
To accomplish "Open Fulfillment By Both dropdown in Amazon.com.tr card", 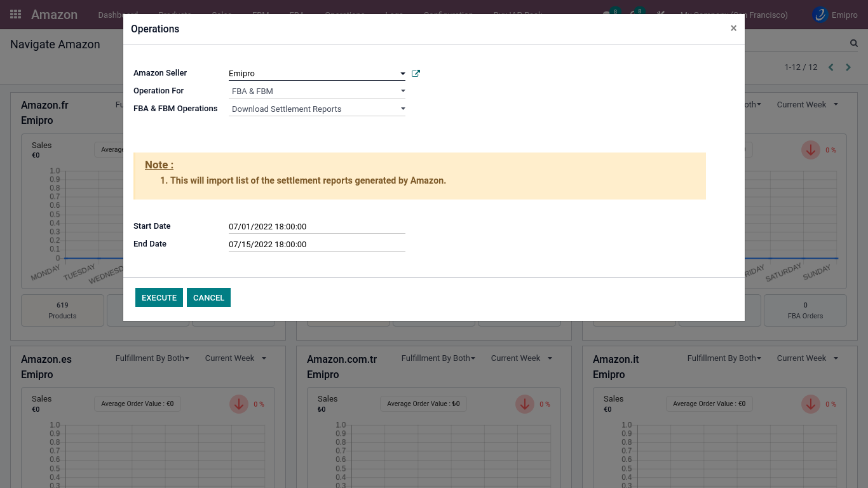I will click(438, 358).
